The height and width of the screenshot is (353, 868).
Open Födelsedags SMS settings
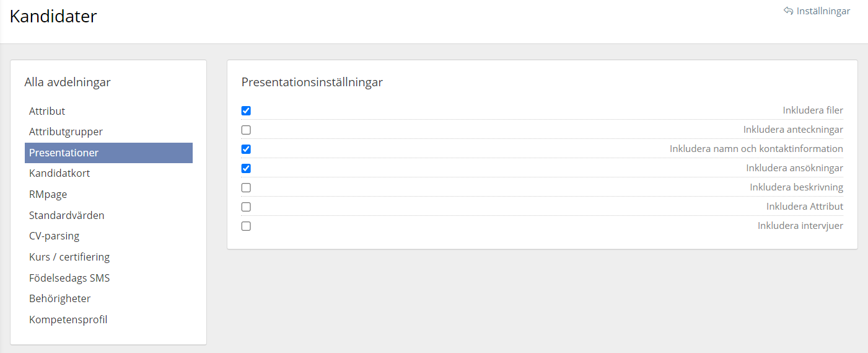click(69, 278)
